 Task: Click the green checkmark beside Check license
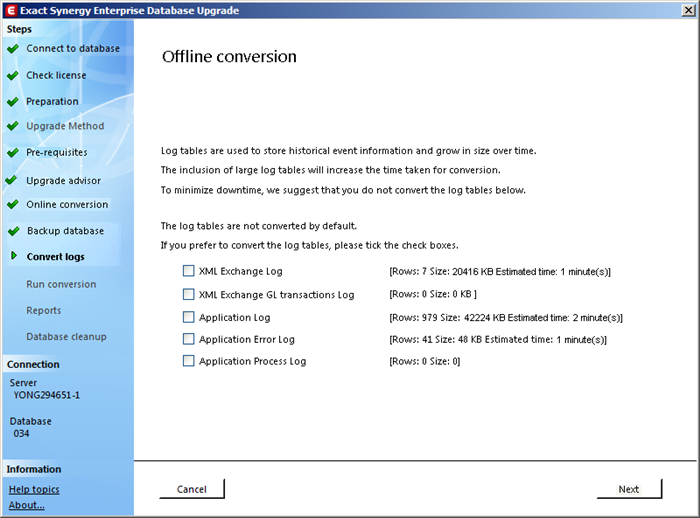(x=13, y=75)
